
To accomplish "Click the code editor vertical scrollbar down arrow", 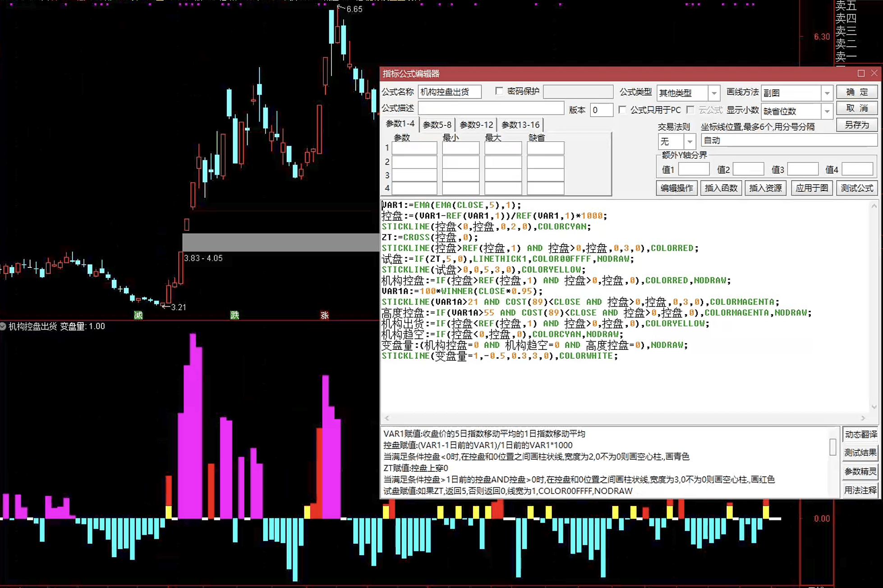I will [x=874, y=407].
